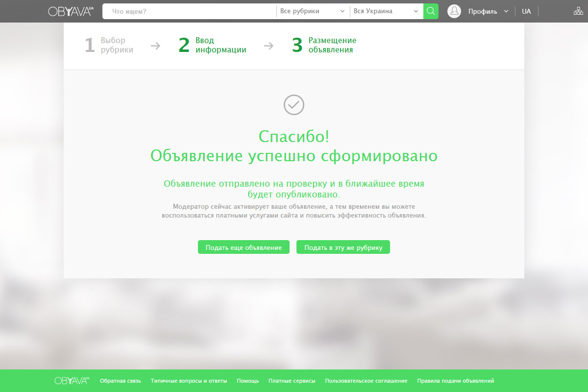Open the 'Вся Украина' region dropdown
Screen dimensions: 588x392
point(386,11)
